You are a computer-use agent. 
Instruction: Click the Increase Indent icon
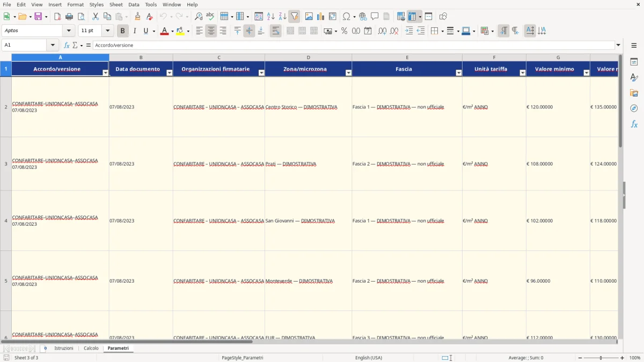pyautogui.click(x=409, y=31)
